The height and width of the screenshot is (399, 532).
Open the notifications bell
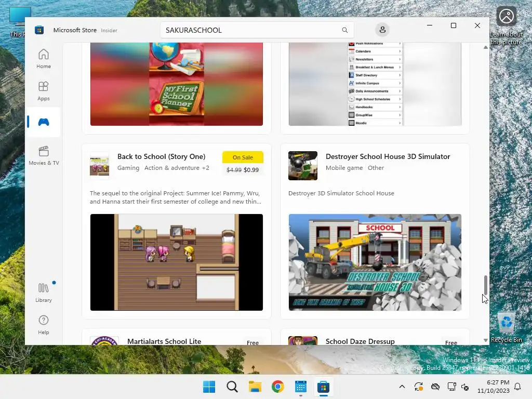(517, 387)
